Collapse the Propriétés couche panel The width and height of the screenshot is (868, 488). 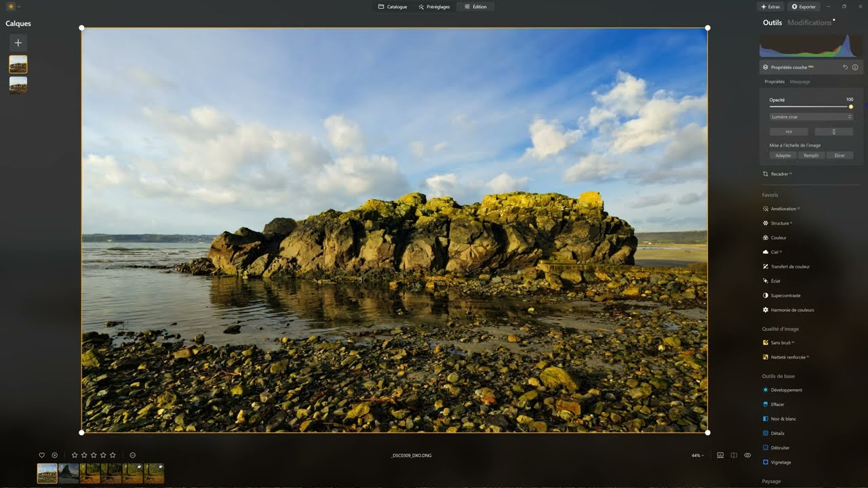pyautogui.click(x=789, y=67)
